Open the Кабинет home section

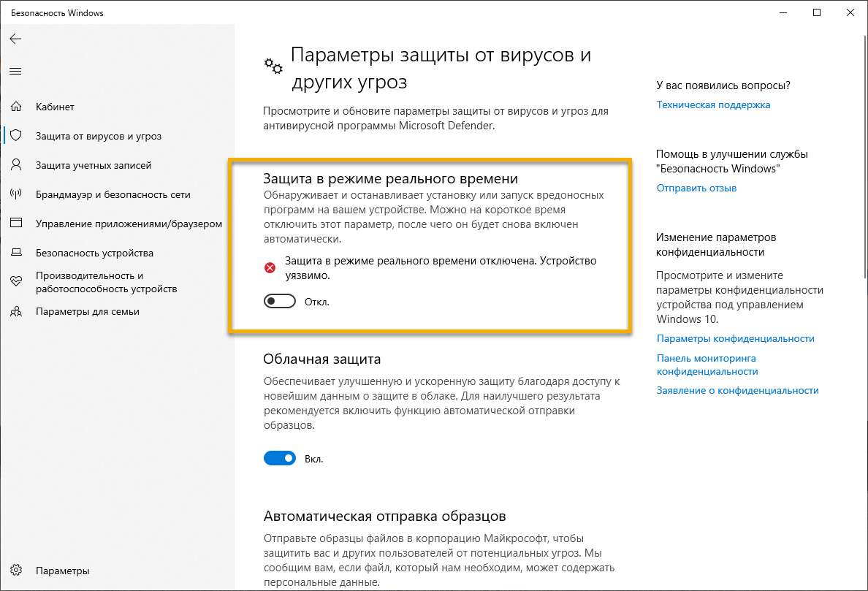point(54,107)
